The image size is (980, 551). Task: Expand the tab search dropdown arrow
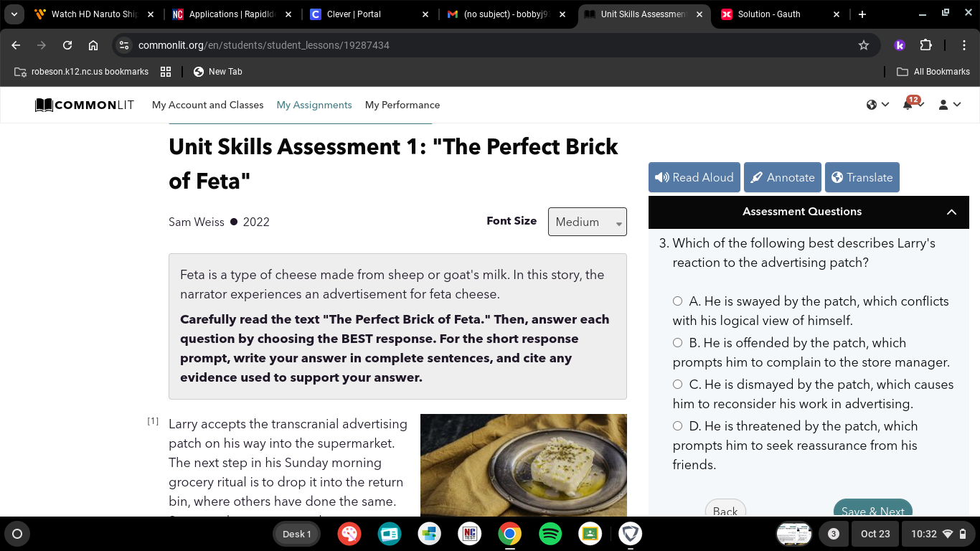pos(14,14)
